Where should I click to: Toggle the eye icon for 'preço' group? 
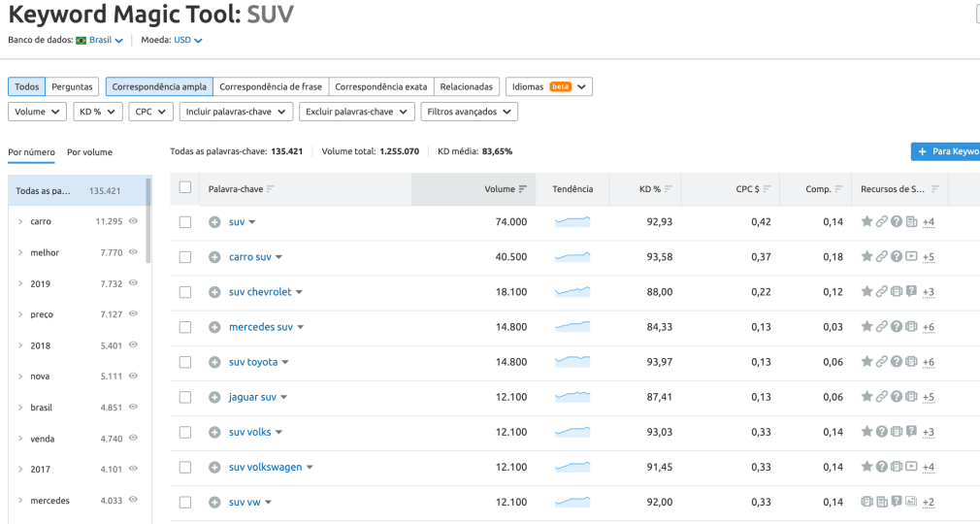133,313
